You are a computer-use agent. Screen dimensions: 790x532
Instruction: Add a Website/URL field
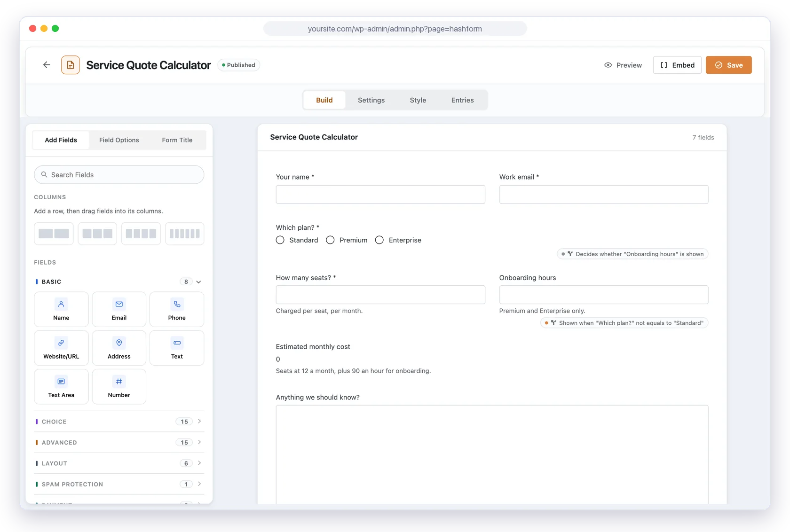tap(61, 348)
